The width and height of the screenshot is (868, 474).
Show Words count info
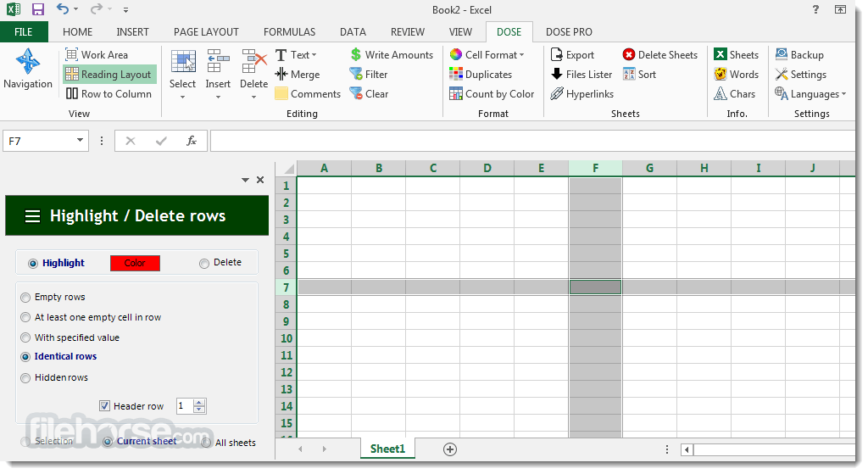tap(737, 75)
